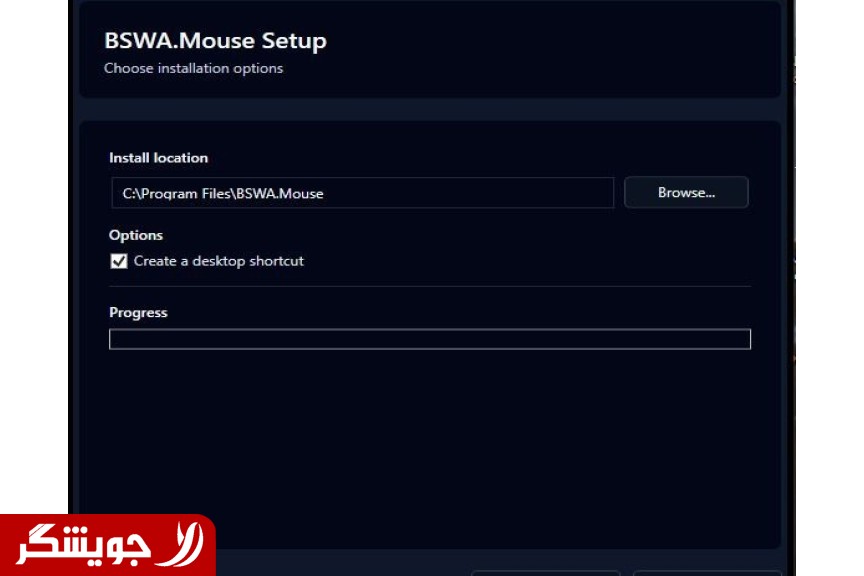Click "BSWA.Mouse" at the end of the install path
The width and height of the screenshot is (864, 576).
280,194
